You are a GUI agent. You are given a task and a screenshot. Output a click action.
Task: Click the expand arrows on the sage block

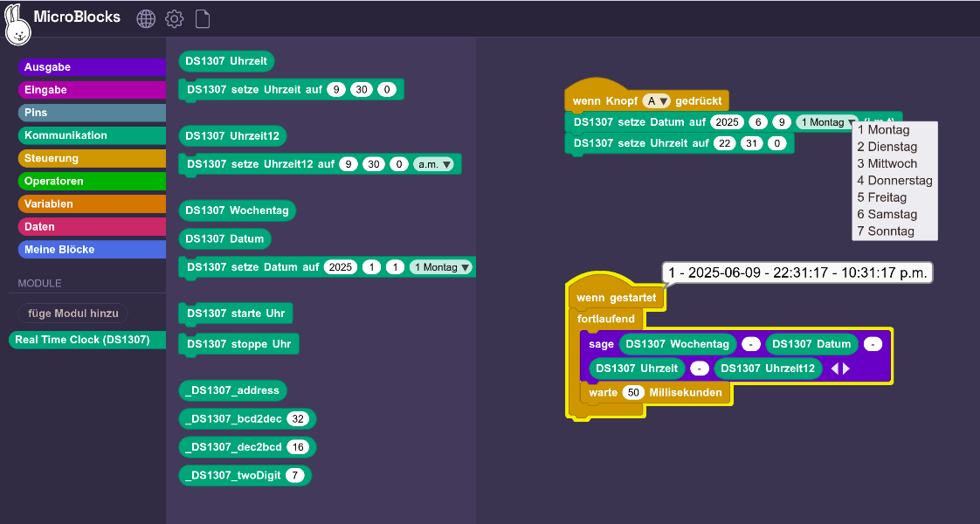(840, 369)
